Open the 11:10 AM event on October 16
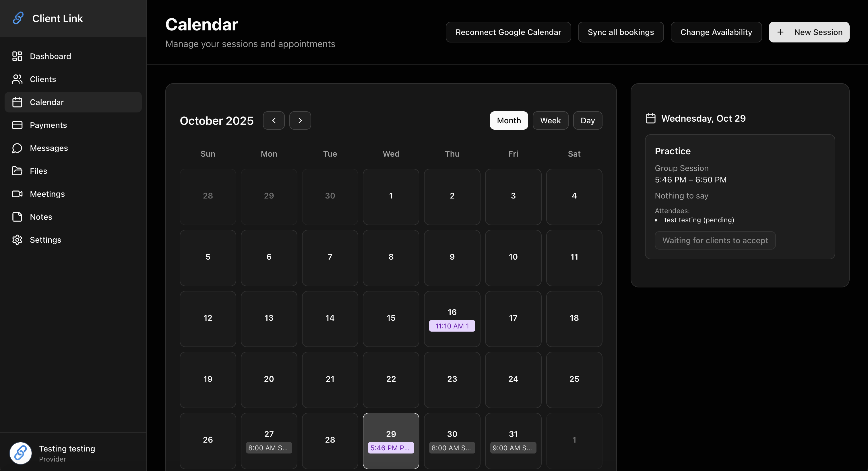 pos(452,326)
